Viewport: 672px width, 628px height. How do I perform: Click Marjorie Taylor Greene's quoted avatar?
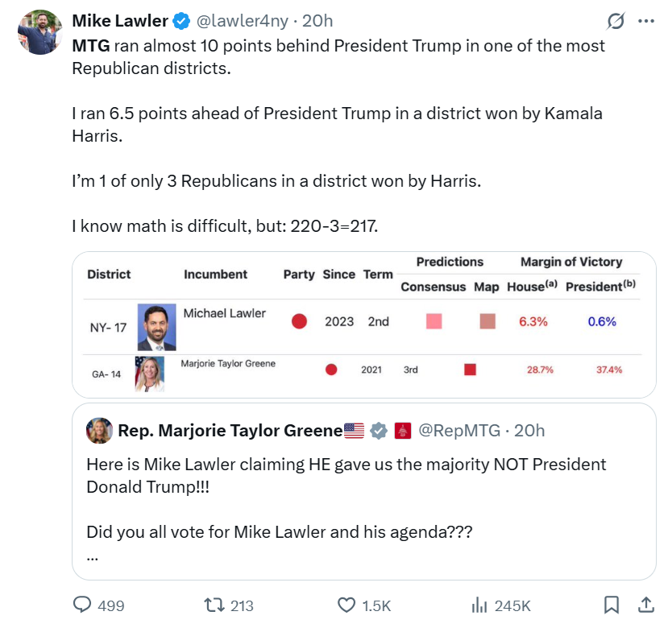pos(100,431)
